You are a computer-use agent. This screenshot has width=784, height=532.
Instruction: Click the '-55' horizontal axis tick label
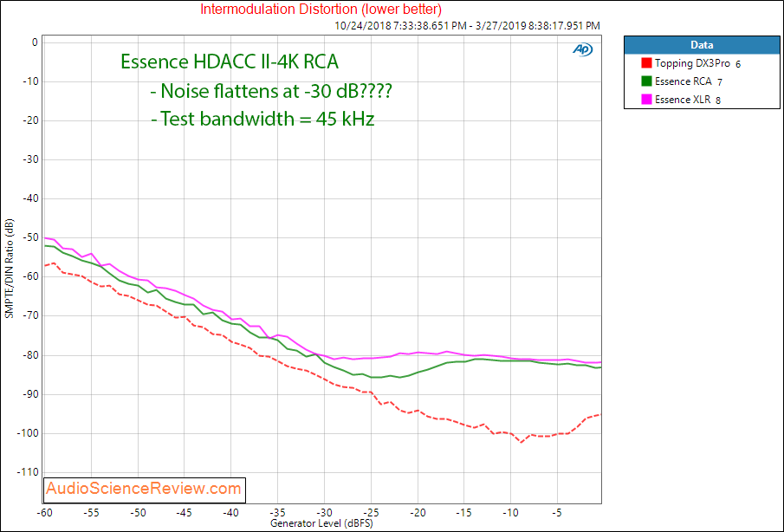[90, 512]
